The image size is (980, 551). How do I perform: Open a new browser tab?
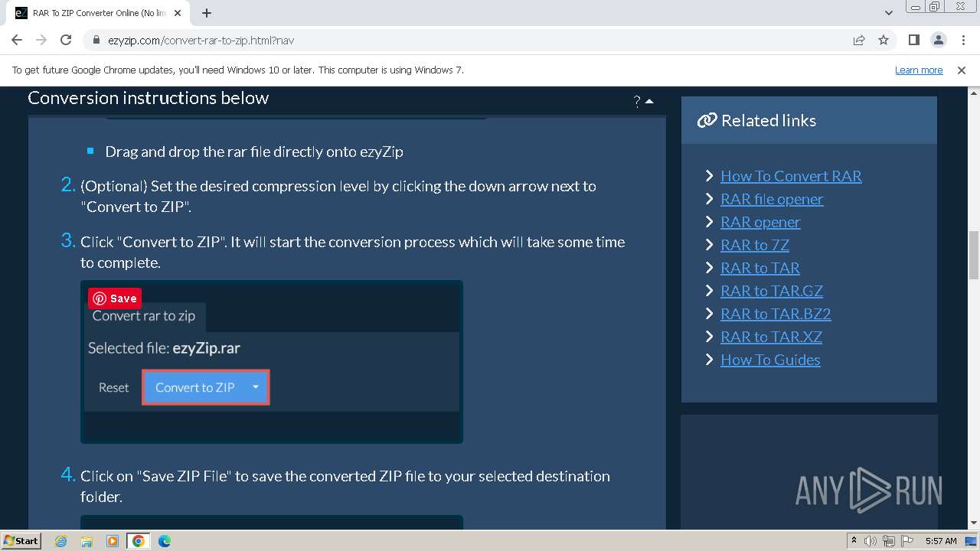click(207, 13)
